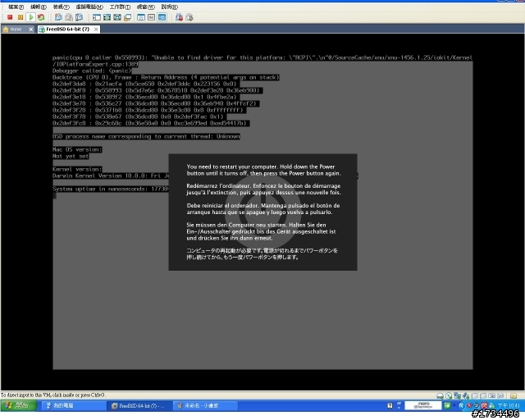Click the replay recording toolbar icon

[x=189, y=17]
